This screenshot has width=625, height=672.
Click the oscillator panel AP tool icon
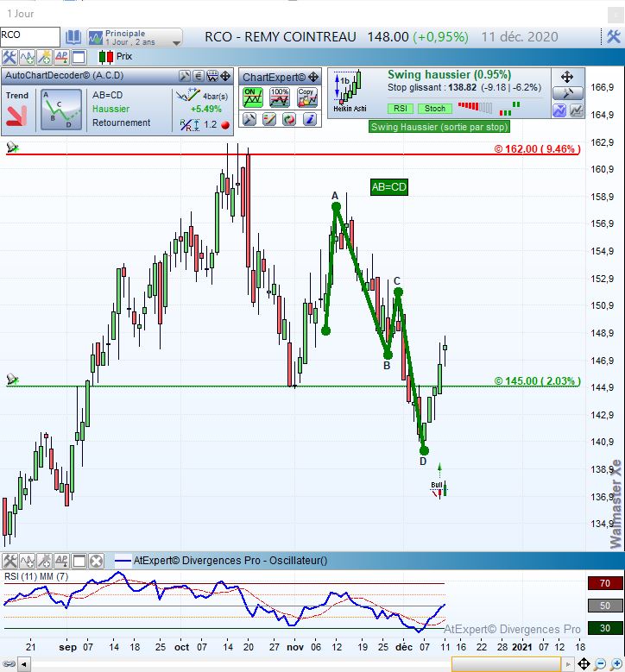pos(61,561)
